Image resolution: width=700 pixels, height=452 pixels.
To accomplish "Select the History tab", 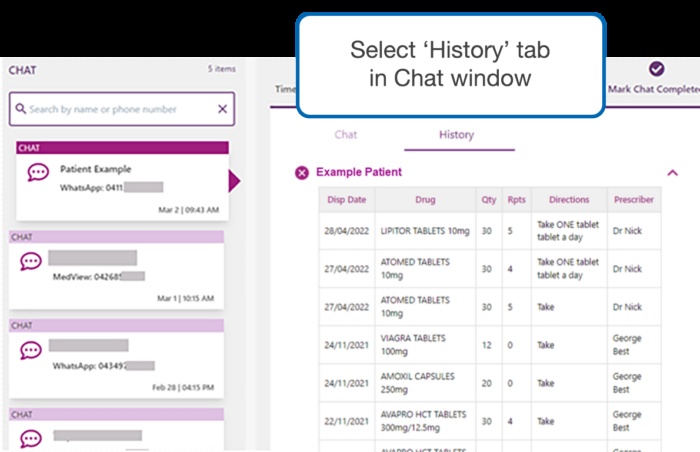I will [456, 134].
